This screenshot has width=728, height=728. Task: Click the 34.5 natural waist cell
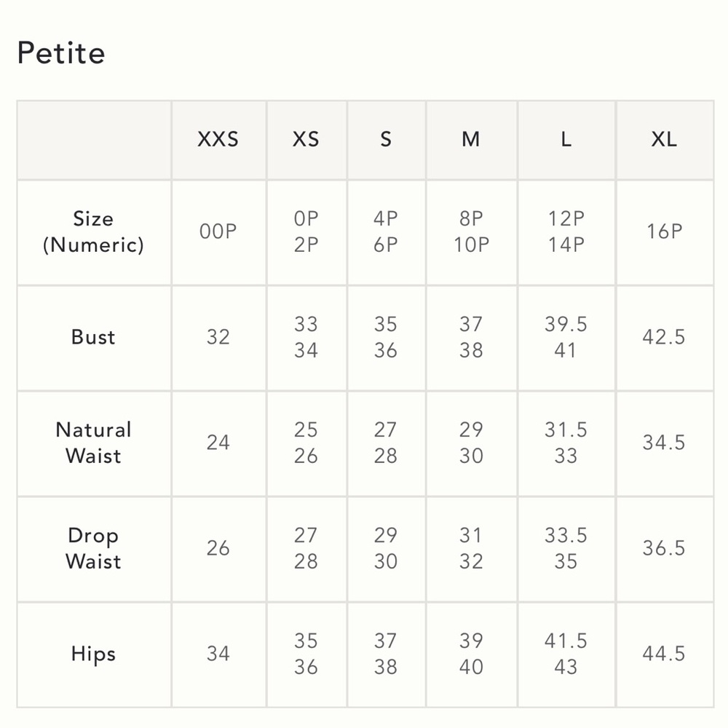click(x=664, y=443)
